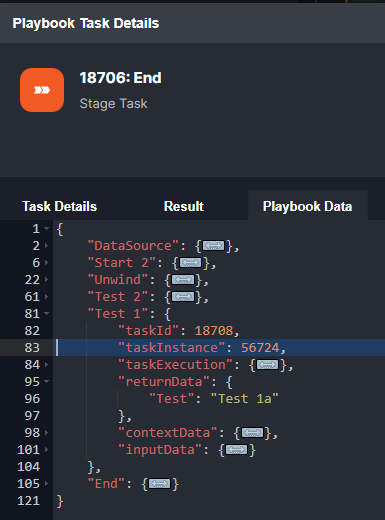Image resolution: width=385 pixels, height=520 pixels.
Task: Collapse the root object fold arrow on line 1
Action: coord(47,229)
